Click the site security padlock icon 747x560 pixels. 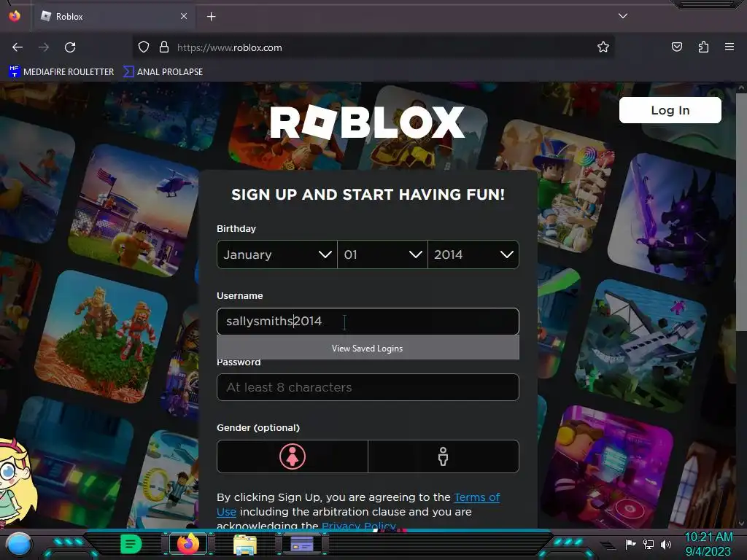[164, 47]
